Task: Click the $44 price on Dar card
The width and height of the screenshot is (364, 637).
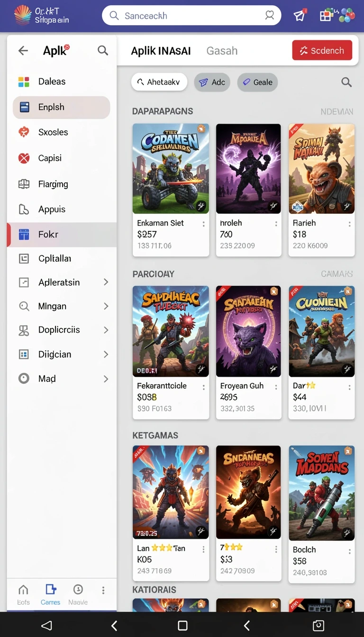Action: coord(300,397)
